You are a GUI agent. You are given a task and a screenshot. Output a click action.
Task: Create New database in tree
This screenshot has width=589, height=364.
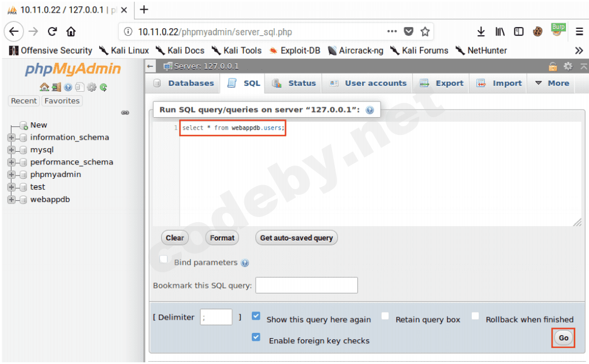point(38,125)
